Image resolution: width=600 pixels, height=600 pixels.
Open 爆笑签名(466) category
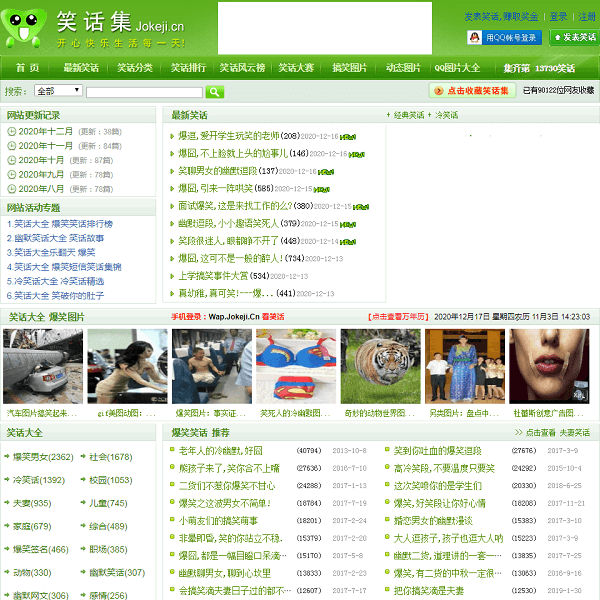point(41,549)
